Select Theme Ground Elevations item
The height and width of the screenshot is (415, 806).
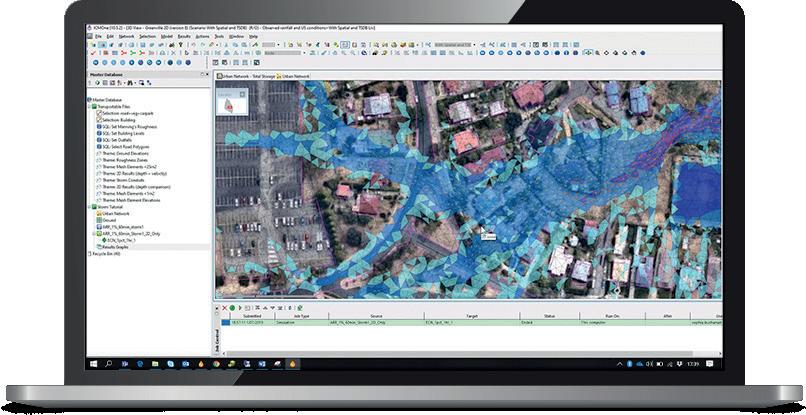122,153
